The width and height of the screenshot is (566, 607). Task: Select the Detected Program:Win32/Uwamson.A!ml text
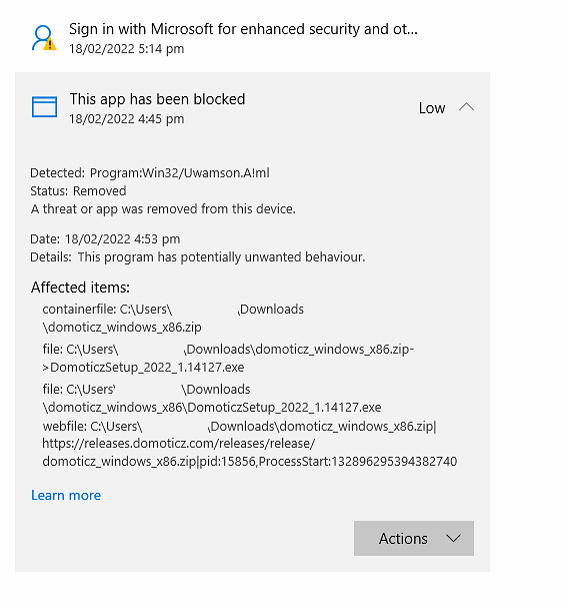(x=150, y=173)
